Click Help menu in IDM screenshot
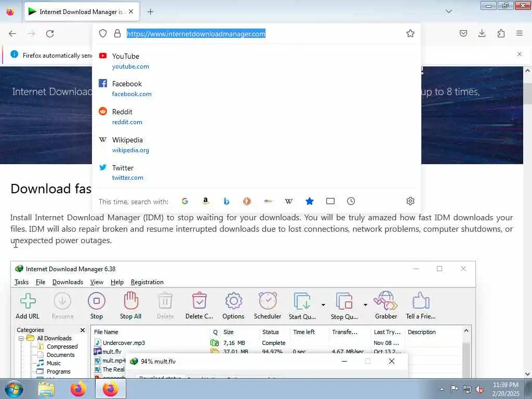532x399 pixels. 117,282
